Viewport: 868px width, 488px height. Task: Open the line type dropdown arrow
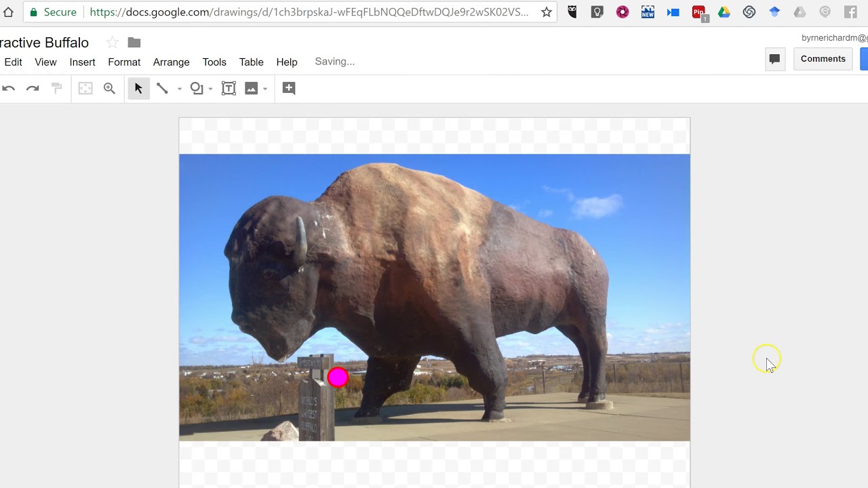[179, 89]
